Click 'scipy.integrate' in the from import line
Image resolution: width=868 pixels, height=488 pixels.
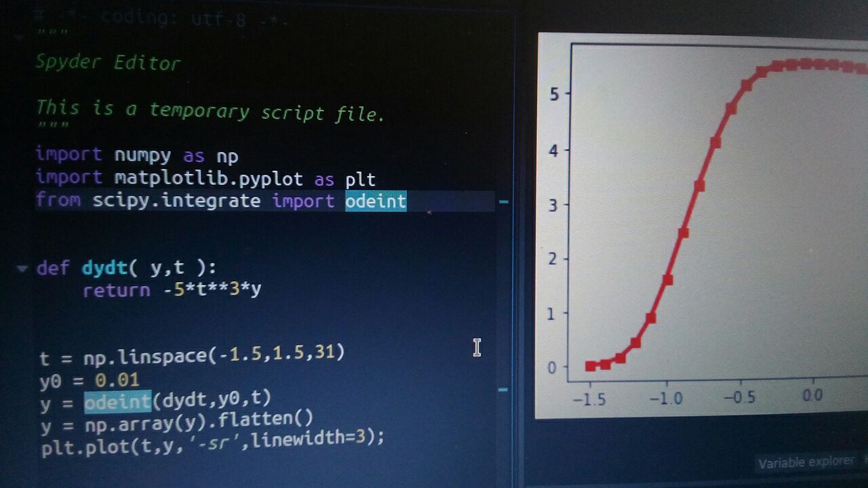(x=176, y=201)
